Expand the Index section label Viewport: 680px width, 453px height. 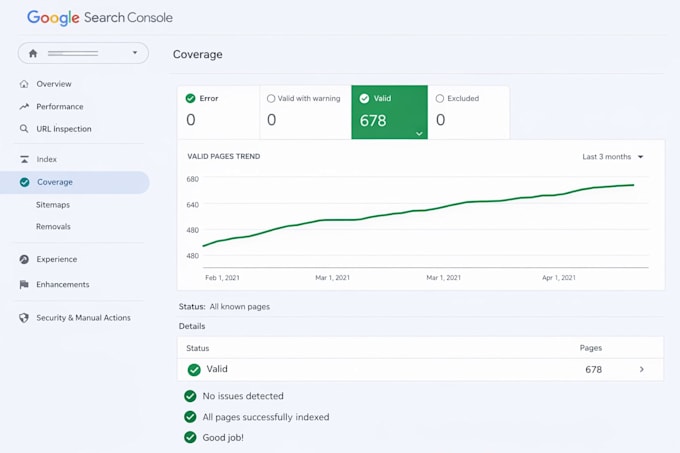[46, 159]
